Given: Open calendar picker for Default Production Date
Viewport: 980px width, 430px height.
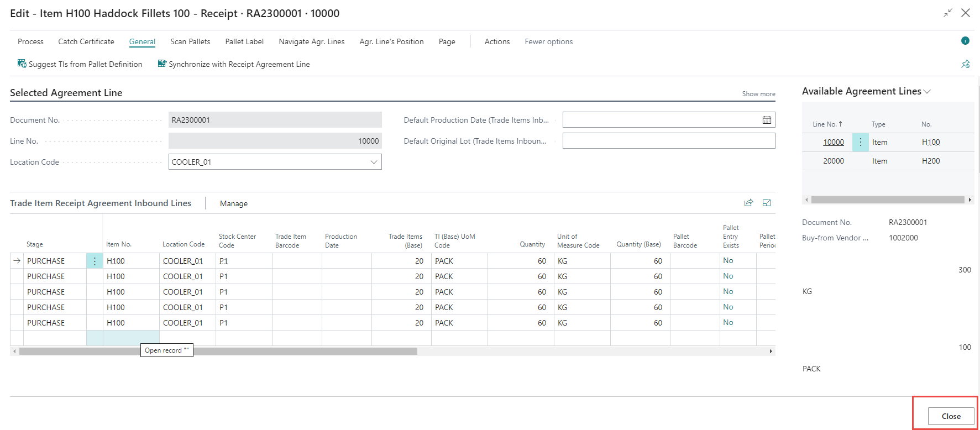Looking at the screenshot, I should pyautogui.click(x=767, y=120).
